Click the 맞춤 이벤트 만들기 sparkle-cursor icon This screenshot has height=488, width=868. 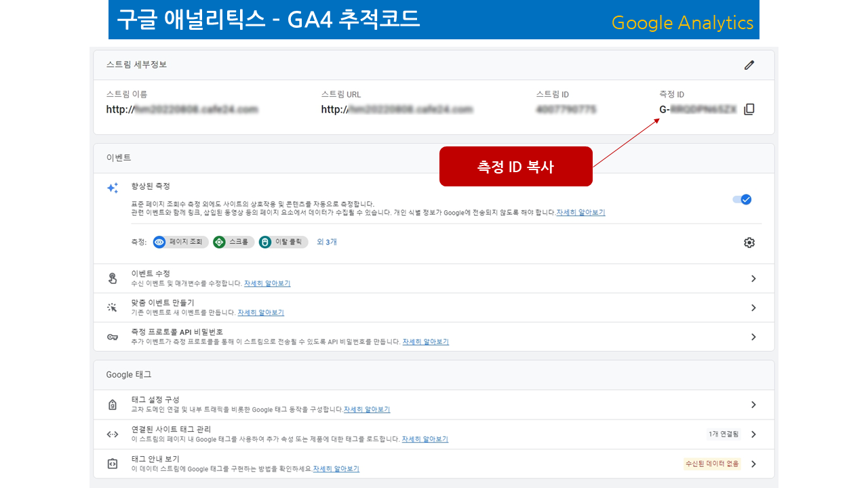[x=113, y=307]
